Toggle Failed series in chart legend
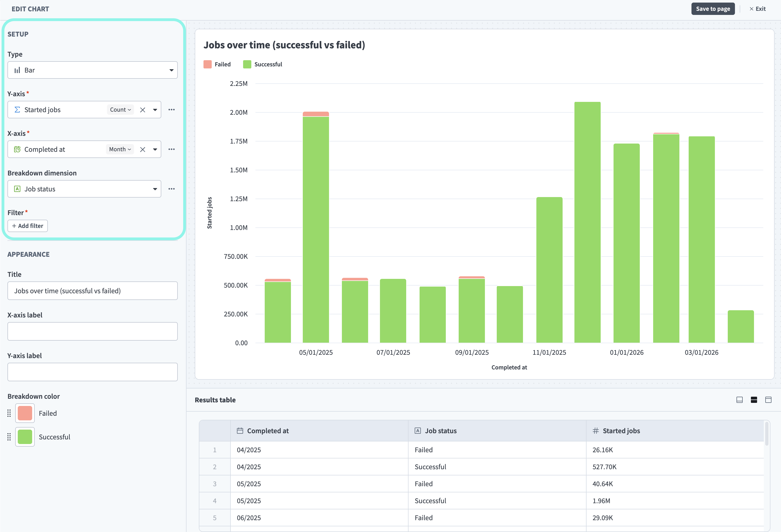 [x=217, y=64]
